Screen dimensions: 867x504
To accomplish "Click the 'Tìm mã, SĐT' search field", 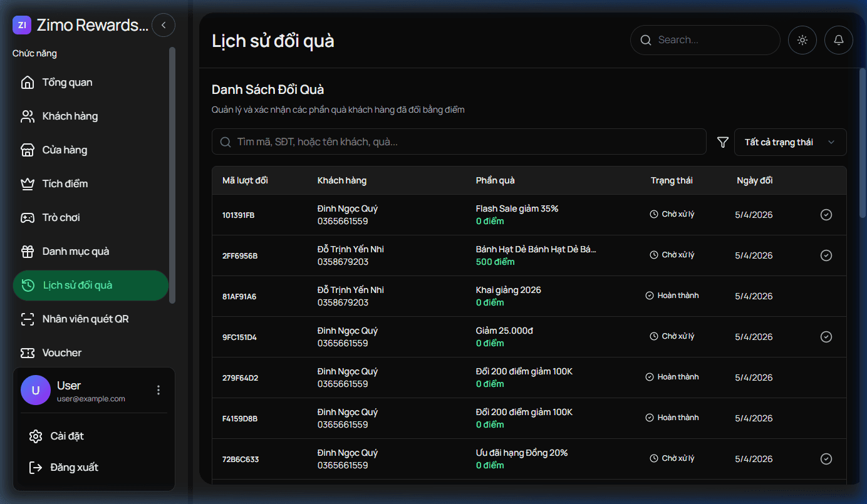I will (x=459, y=142).
